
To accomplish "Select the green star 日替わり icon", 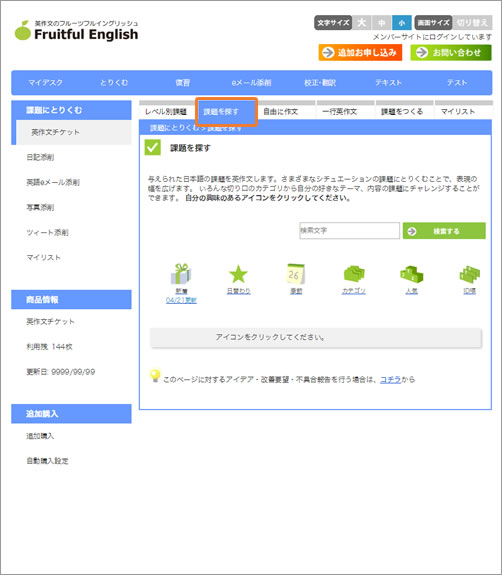I will pyautogui.click(x=238, y=274).
